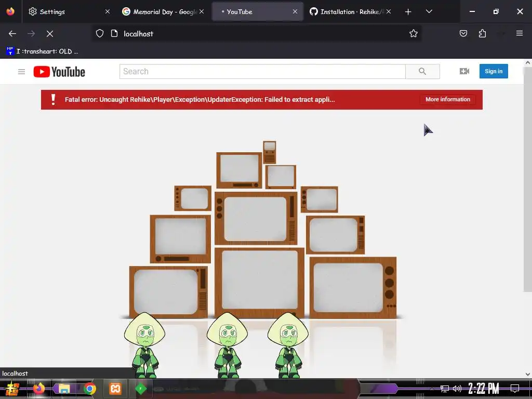The image size is (532, 399).
Task: Open the green diamond taskbar app
Action: point(141,389)
